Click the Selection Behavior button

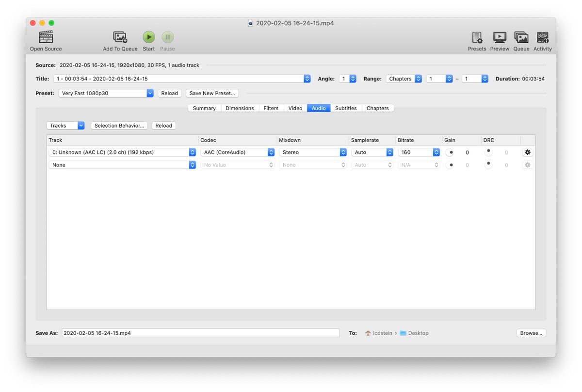click(119, 126)
